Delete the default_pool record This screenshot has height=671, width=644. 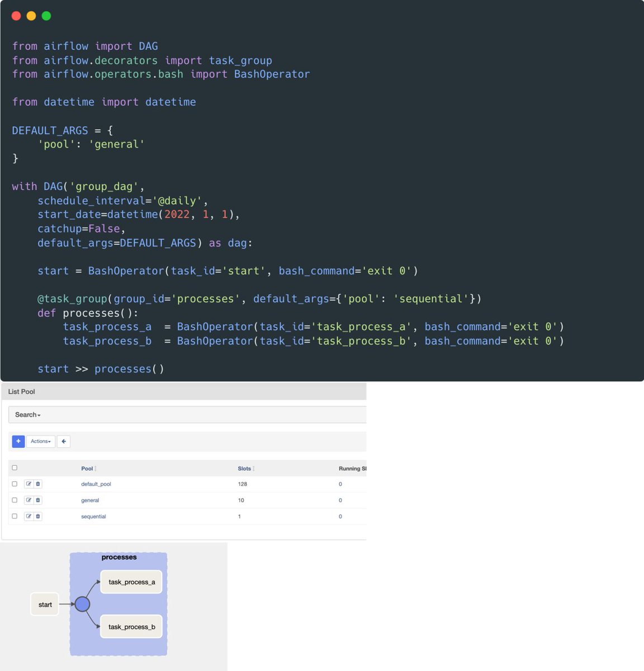38,484
